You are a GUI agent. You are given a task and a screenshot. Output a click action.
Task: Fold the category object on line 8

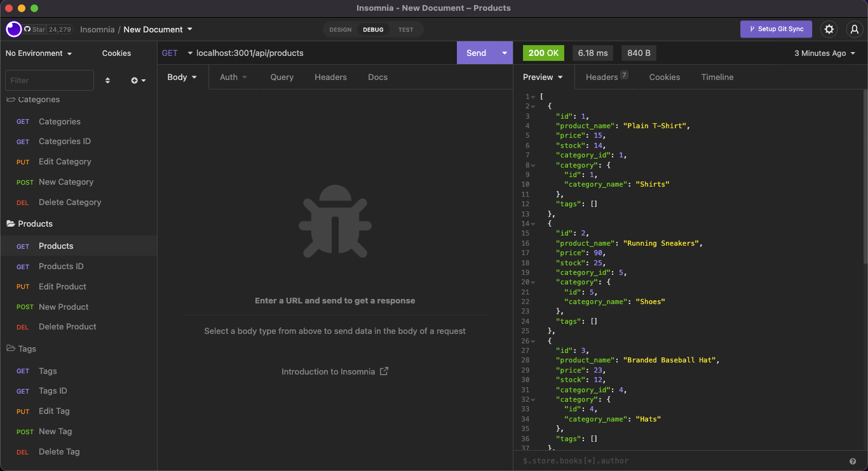tap(533, 166)
